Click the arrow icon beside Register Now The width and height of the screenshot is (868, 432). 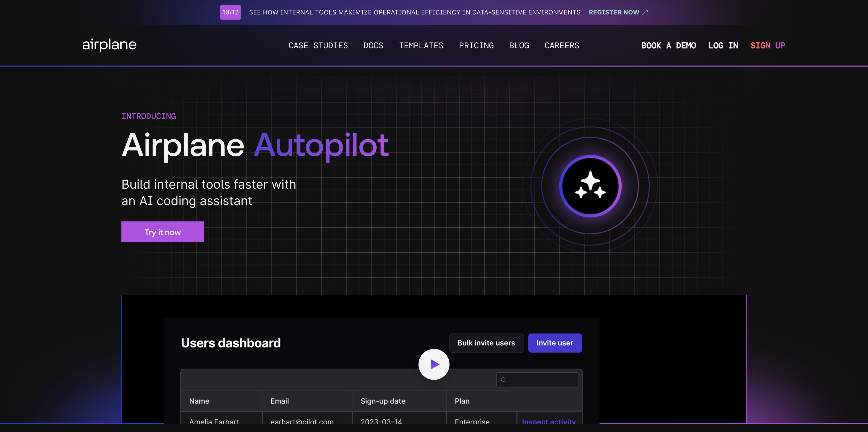tap(645, 12)
